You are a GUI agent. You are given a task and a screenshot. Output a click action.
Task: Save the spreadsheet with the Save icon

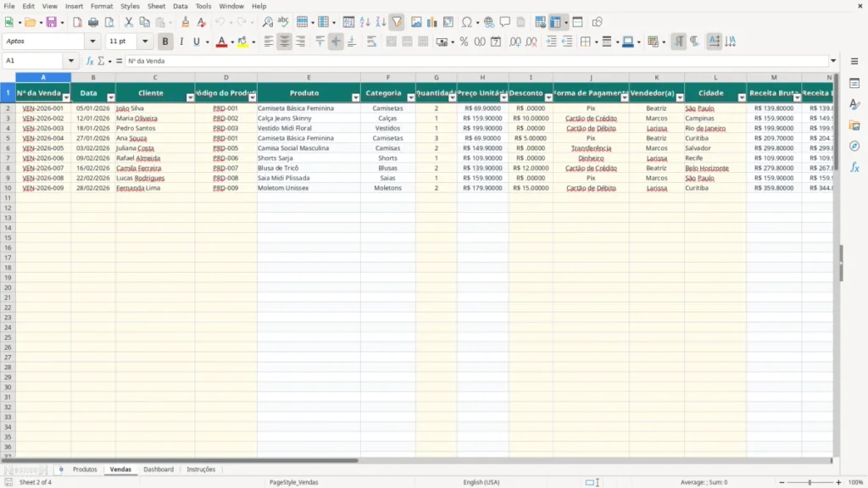[52, 22]
